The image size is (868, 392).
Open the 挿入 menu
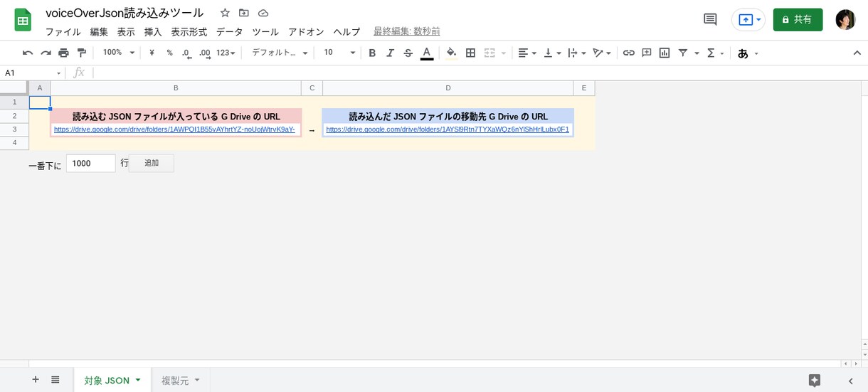point(153,32)
